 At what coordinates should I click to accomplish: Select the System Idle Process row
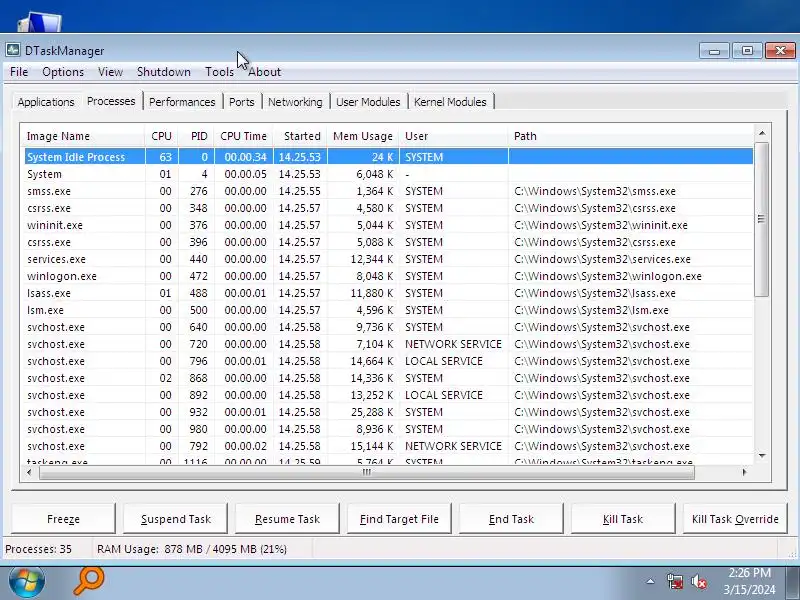pyautogui.click(x=388, y=157)
